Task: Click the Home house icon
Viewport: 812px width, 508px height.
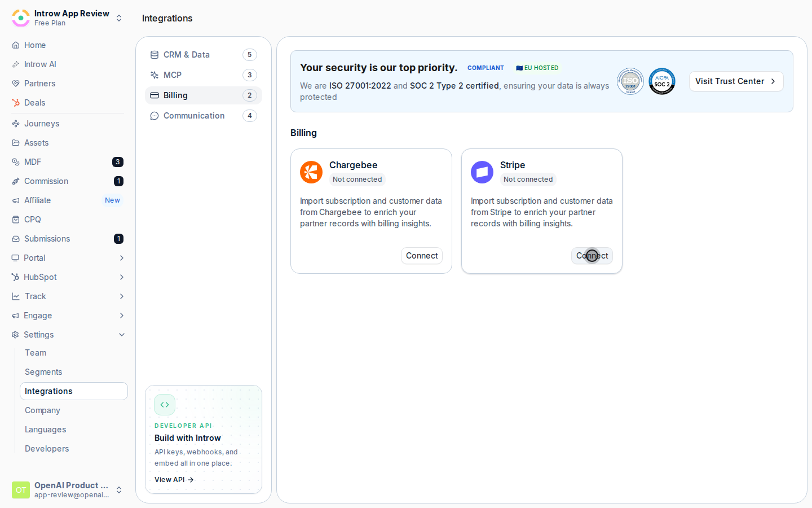Action: pos(16,45)
